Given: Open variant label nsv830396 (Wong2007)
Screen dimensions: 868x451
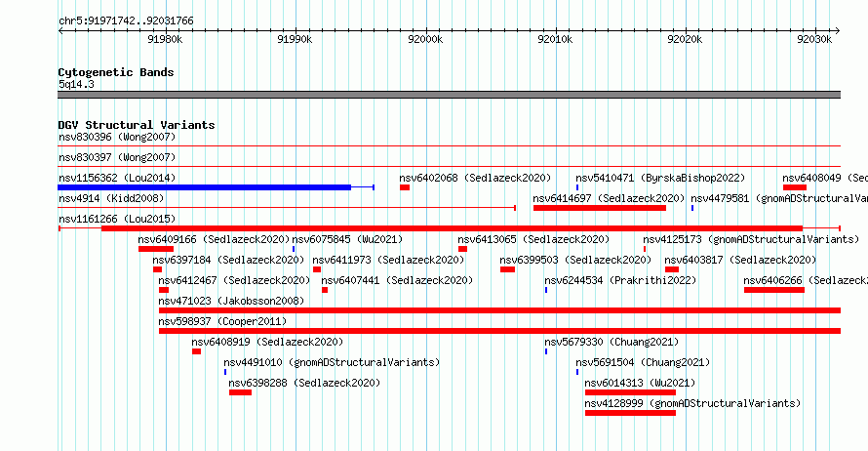Looking at the screenshot, I should click(x=117, y=137).
